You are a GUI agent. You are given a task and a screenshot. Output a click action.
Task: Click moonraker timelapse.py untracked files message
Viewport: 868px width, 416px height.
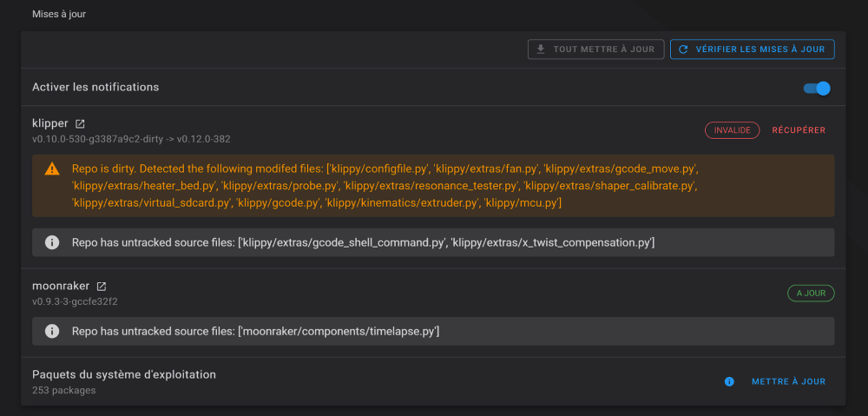255,331
